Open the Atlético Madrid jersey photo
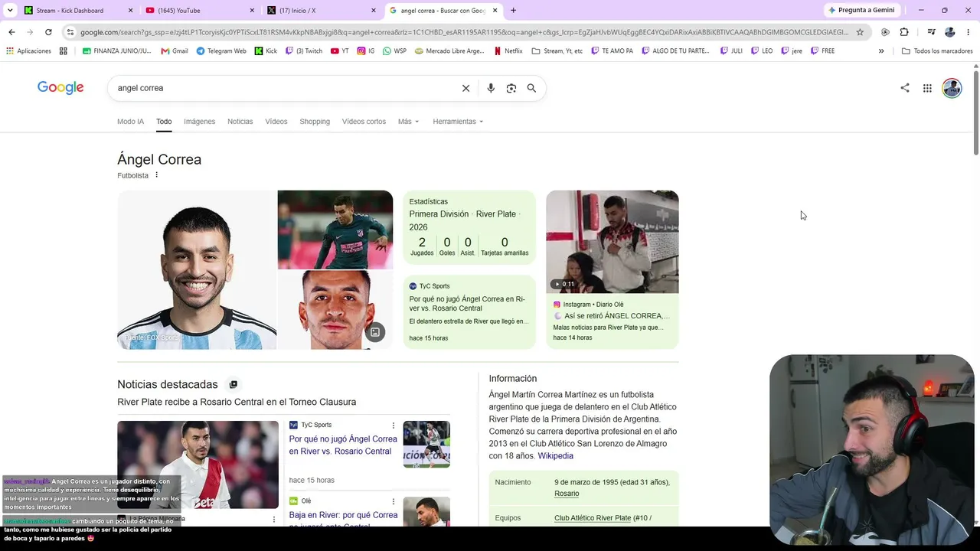 [335, 230]
